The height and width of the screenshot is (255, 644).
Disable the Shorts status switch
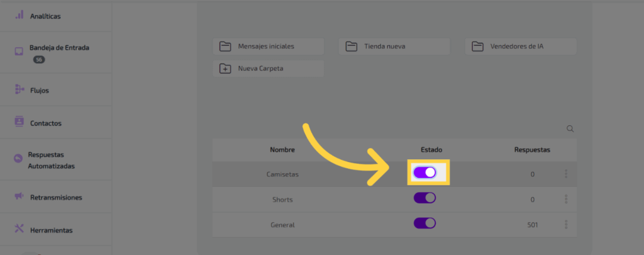tap(425, 198)
